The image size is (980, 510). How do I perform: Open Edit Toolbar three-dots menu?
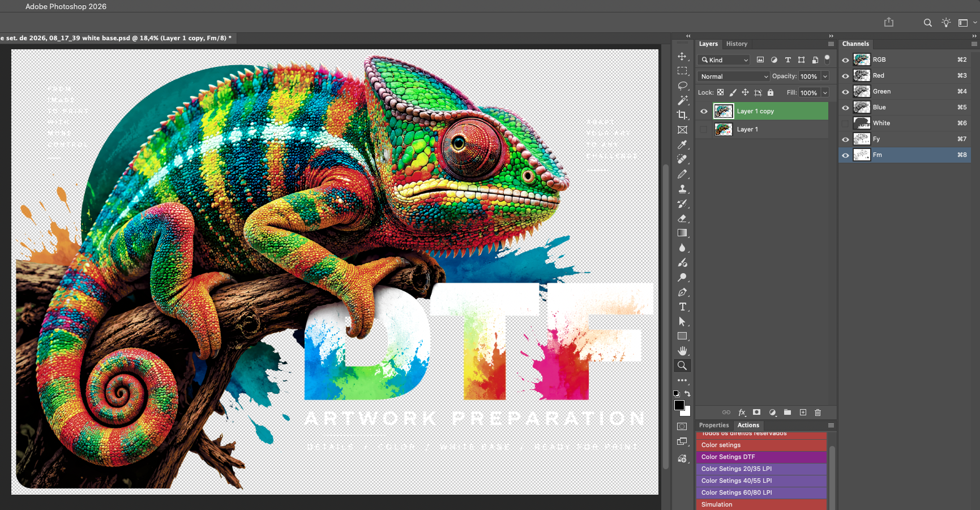682,380
